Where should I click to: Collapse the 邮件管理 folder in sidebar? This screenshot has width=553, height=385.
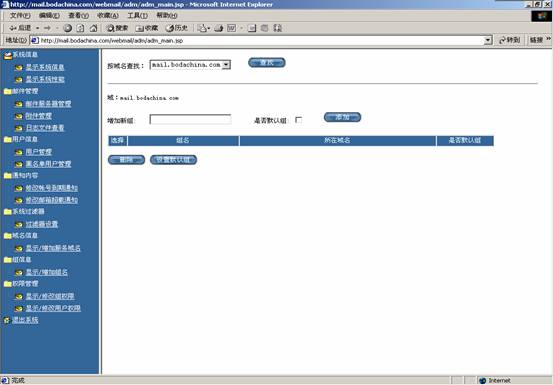[7, 91]
